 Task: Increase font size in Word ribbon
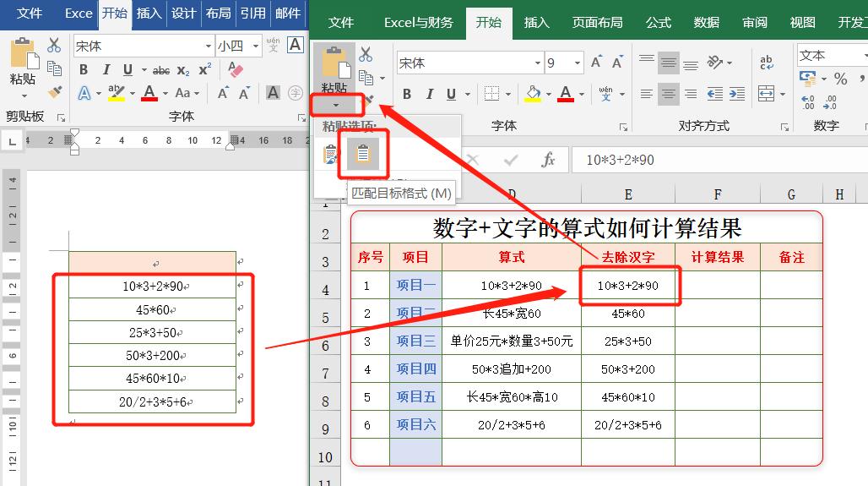point(223,93)
